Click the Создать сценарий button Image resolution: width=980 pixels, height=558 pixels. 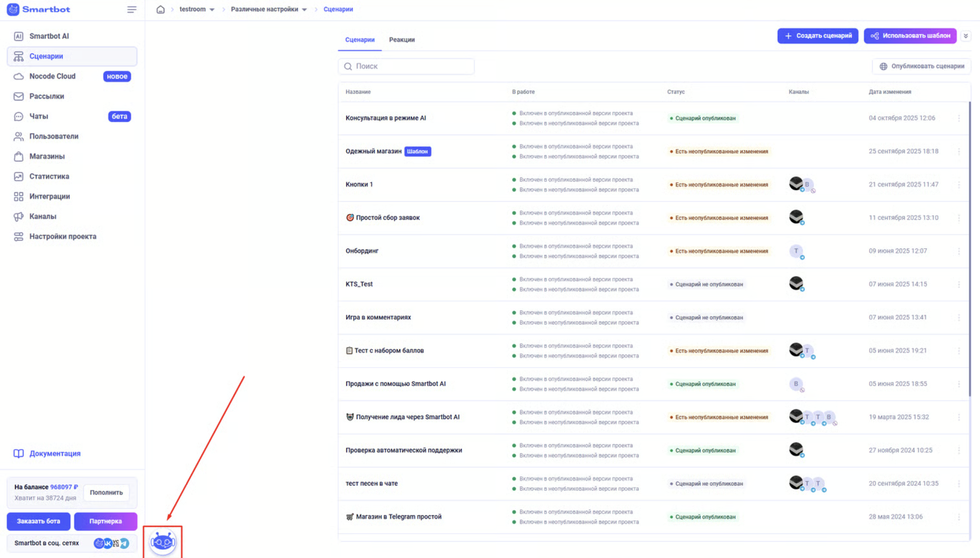tap(818, 36)
